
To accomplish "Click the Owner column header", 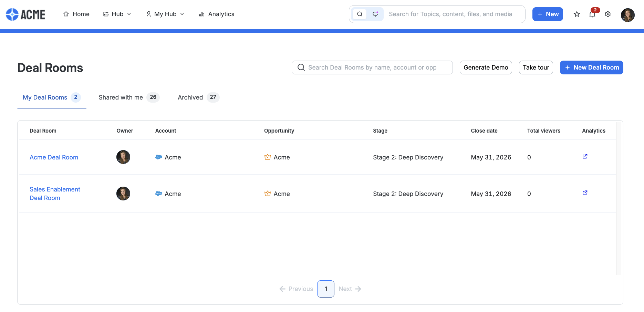I will (125, 131).
